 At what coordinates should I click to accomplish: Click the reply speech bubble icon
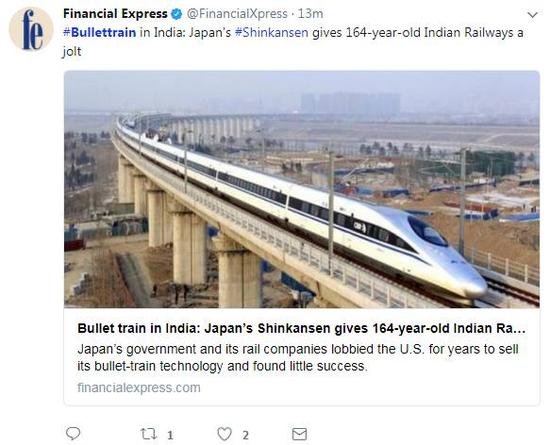(73, 434)
